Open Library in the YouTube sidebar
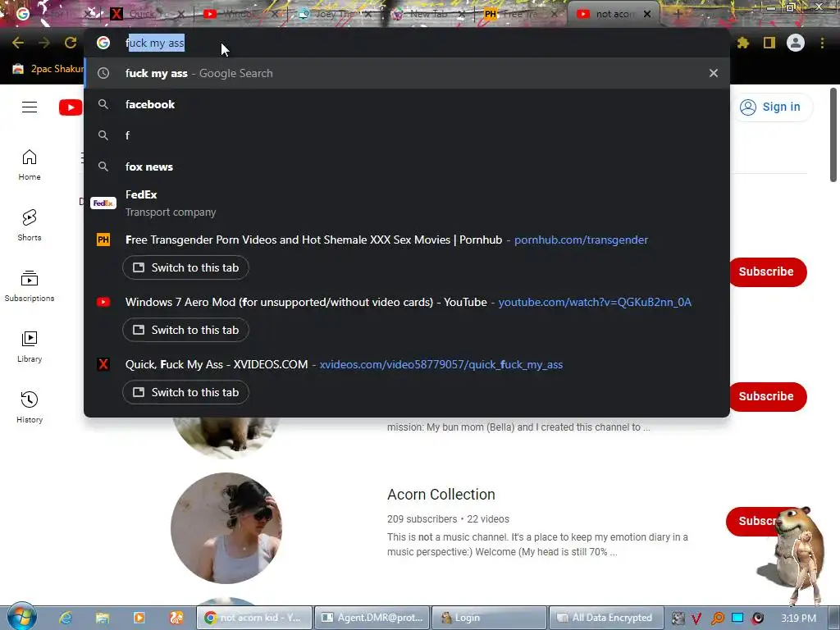The image size is (840, 630). [30, 347]
